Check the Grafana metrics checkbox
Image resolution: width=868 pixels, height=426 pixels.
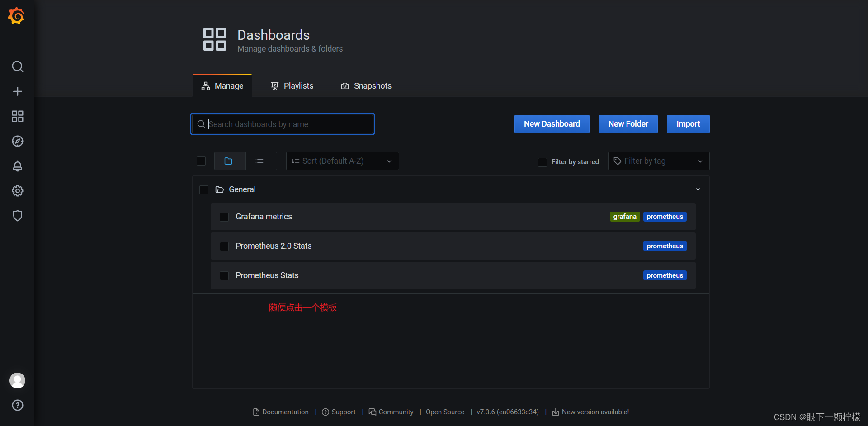(224, 217)
